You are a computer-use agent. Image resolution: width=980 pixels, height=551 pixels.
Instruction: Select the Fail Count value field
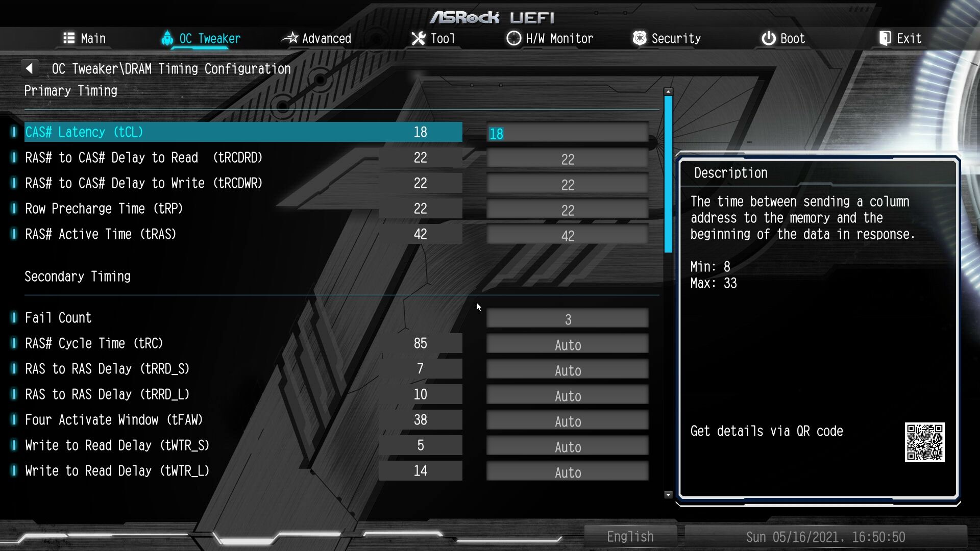click(567, 319)
